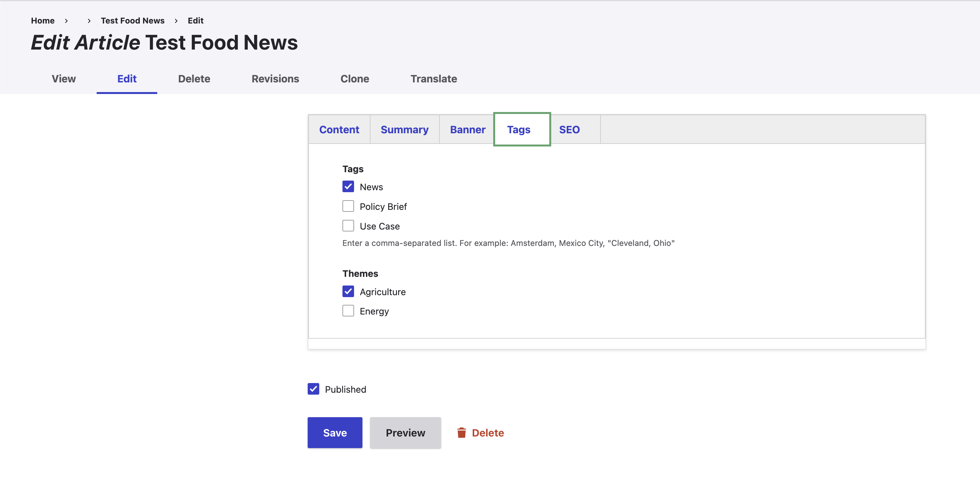This screenshot has width=980, height=497.
Task: Click the Preview button
Action: click(405, 433)
